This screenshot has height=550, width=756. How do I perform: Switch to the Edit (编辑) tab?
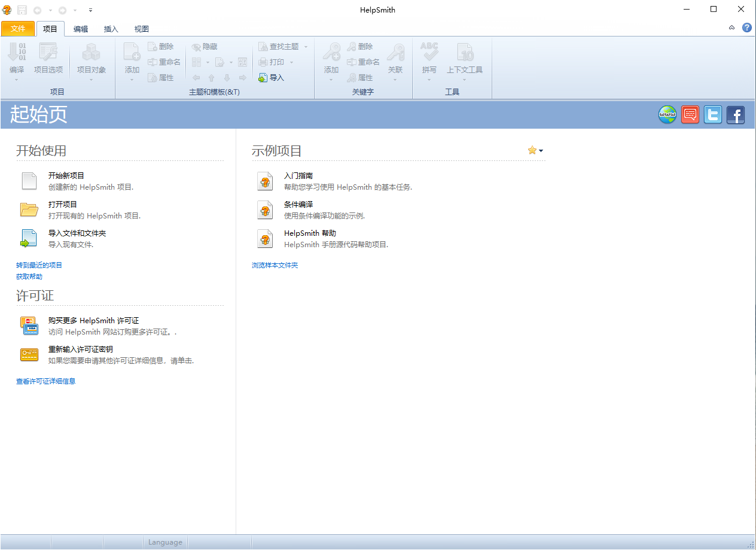pos(81,29)
